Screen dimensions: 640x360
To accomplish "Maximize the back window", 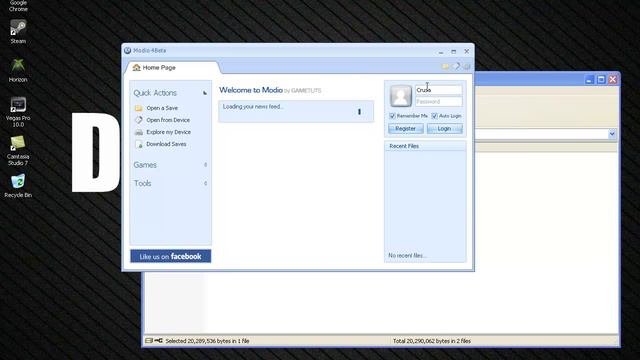I will [601, 80].
